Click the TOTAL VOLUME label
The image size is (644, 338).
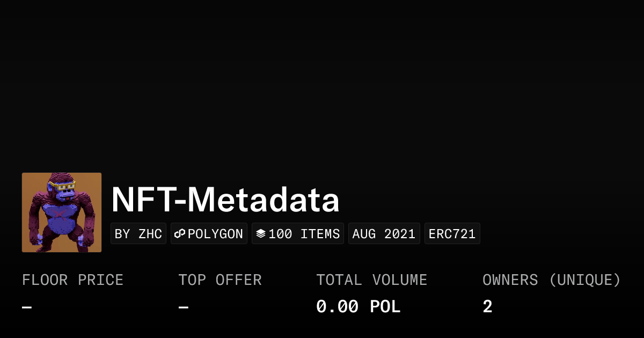click(371, 280)
